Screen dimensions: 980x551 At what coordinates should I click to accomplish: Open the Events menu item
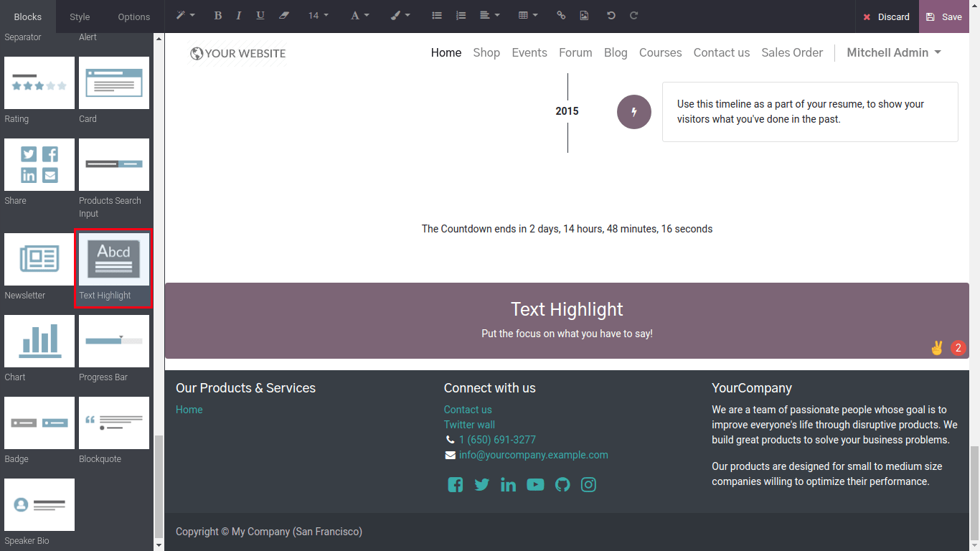(529, 52)
